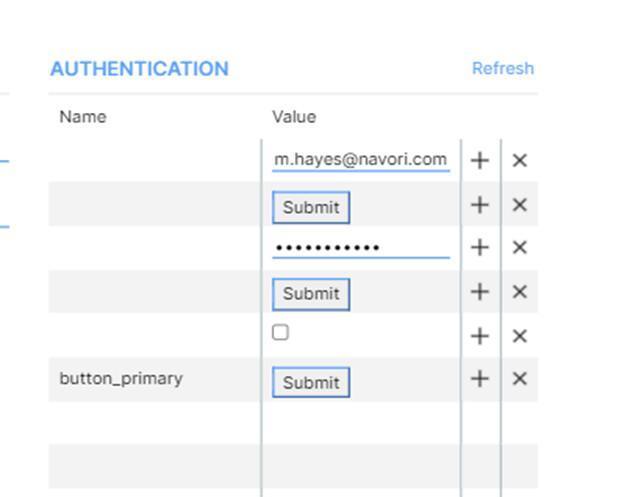This screenshot has height=497, width=627.
Task: Add row after the password field row
Action: (x=479, y=248)
